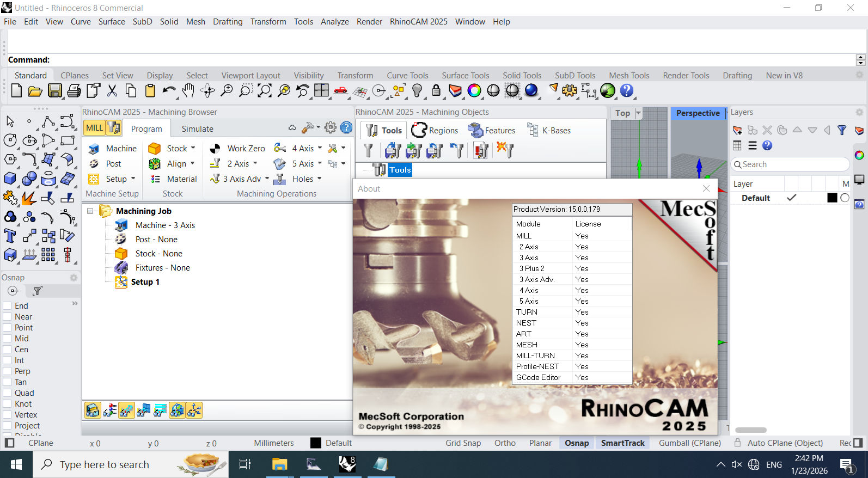Open the K-Bases tab icon

(x=533, y=130)
